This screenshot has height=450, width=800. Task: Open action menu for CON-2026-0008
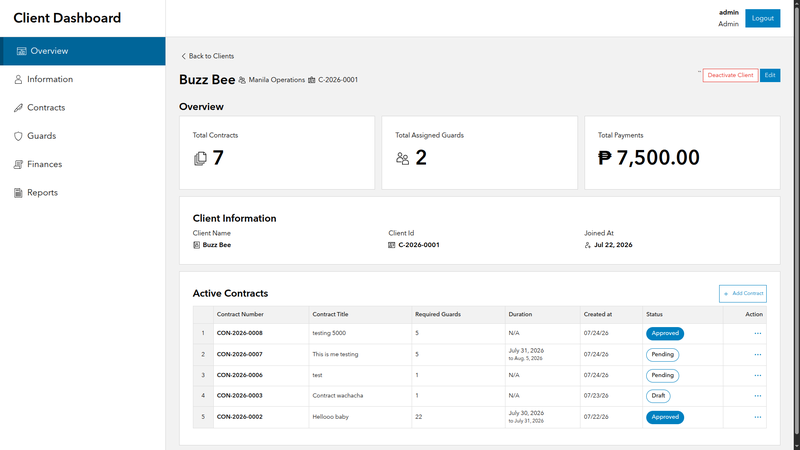point(758,334)
